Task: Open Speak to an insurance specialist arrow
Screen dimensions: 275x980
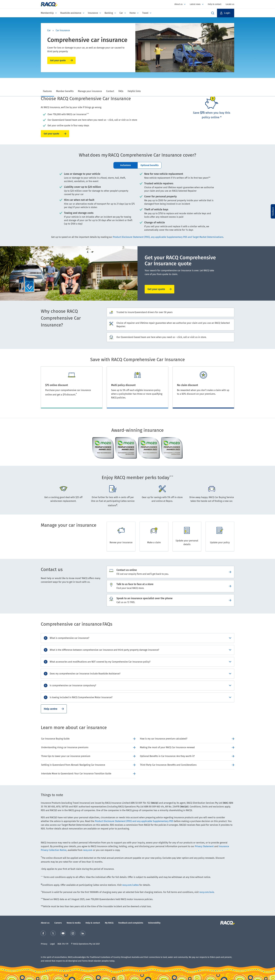Action: [x=230, y=600]
